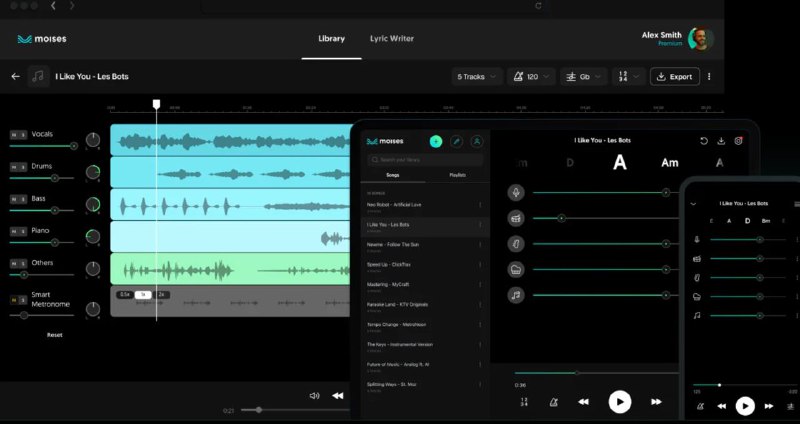The image size is (800, 424).
Task: Open Alex Smith account avatar menu
Action: [x=700, y=39]
